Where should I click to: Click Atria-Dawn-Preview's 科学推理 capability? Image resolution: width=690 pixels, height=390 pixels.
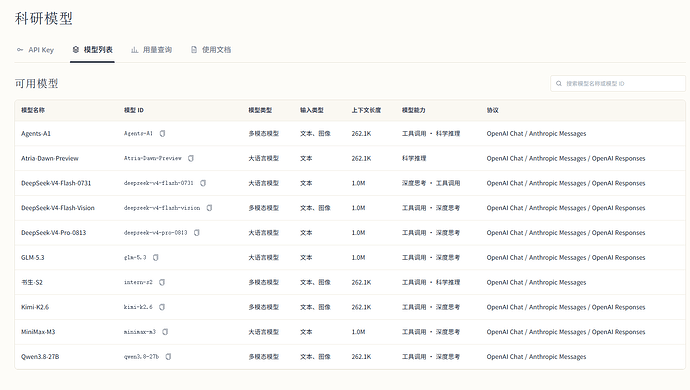click(x=414, y=158)
